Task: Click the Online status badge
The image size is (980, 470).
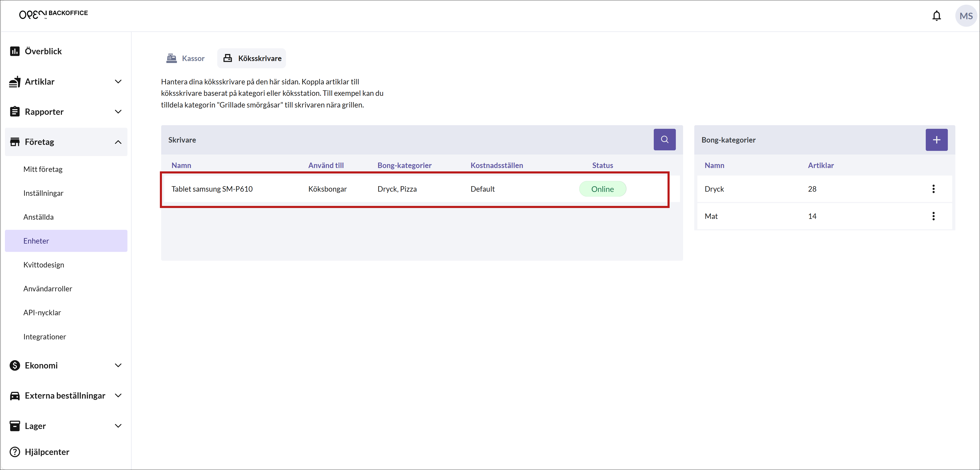Action: (602, 189)
